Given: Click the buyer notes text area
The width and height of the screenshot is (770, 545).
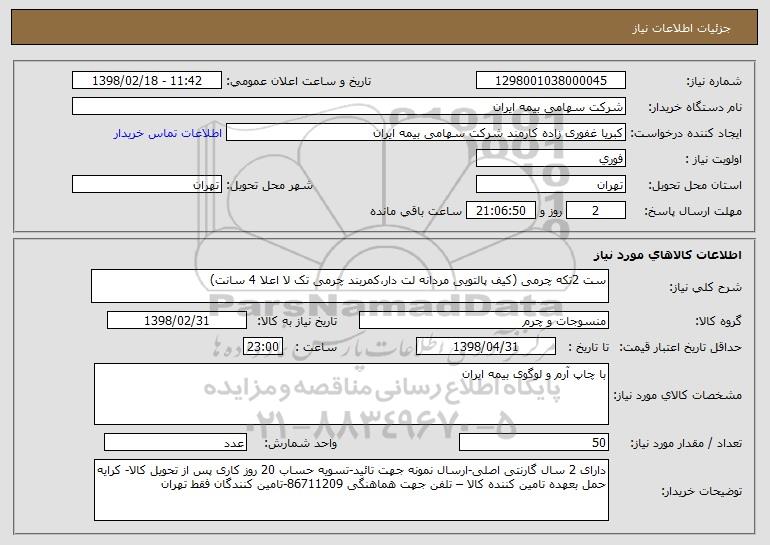Looking at the screenshot, I should point(351,490).
